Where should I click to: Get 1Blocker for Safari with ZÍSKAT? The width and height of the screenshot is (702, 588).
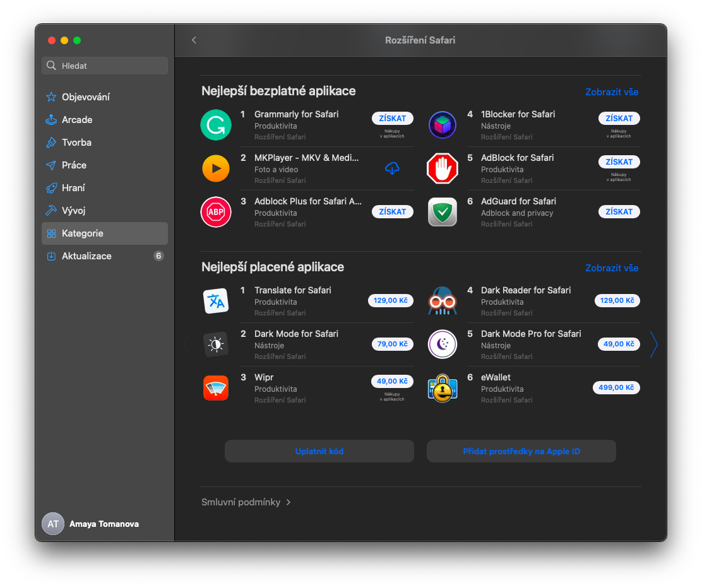coord(619,118)
